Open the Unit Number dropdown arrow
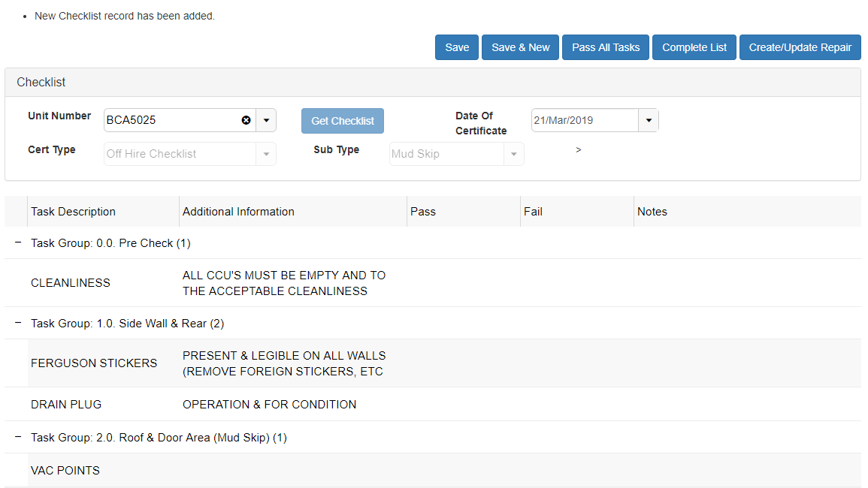The height and width of the screenshot is (488, 868). point(266,120)
